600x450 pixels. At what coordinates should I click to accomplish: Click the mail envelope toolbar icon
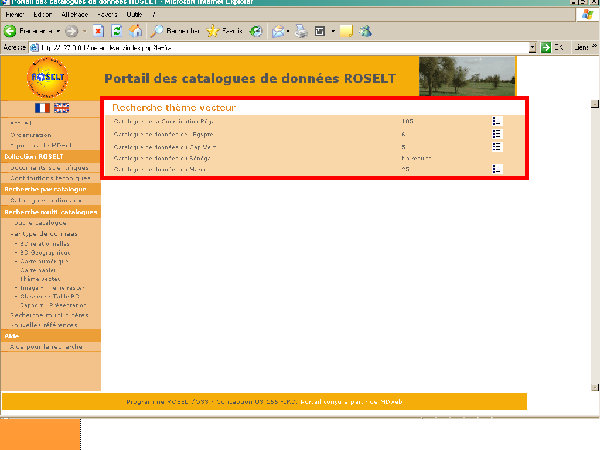(x=278, y=31)
